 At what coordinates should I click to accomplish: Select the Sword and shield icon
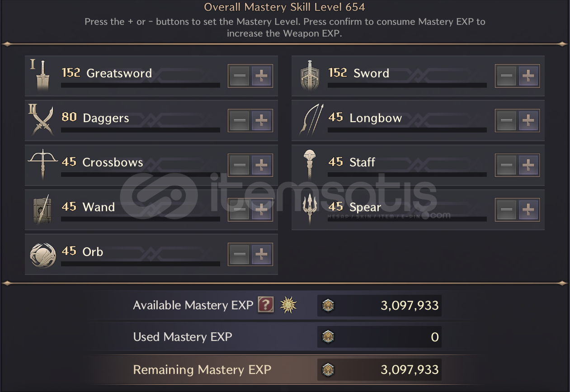click(310, 76)
